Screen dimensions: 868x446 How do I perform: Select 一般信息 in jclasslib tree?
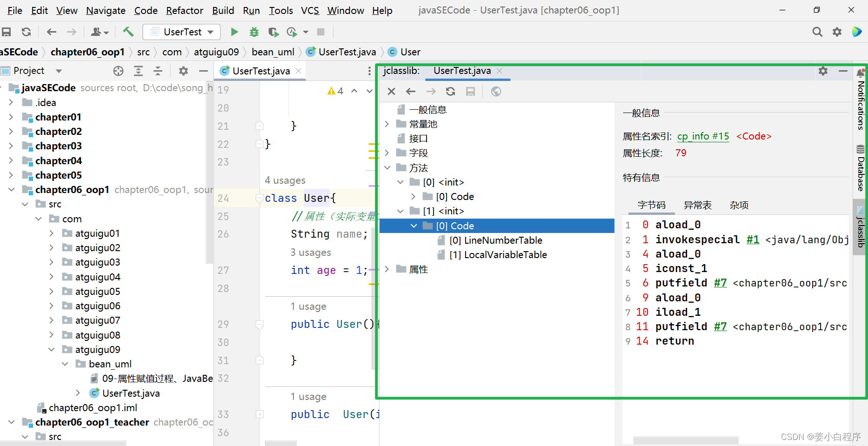[x=427, y=110]
